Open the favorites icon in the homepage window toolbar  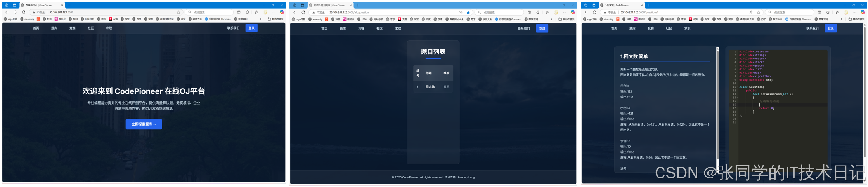[256, 12]
